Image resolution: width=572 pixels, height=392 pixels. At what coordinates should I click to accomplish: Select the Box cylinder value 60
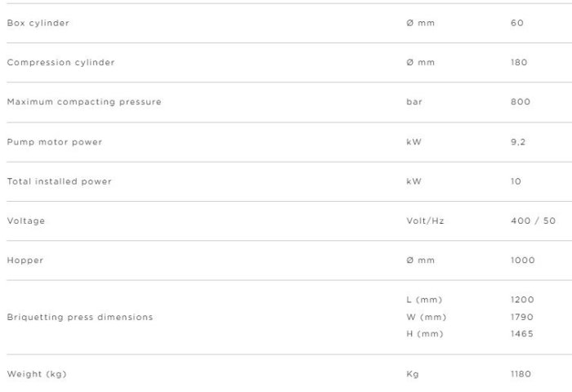coord(516,23)
